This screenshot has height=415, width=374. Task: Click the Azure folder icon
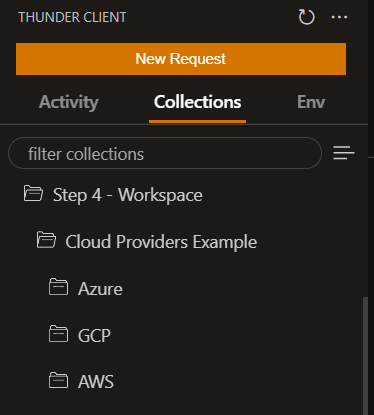(59, 287)
